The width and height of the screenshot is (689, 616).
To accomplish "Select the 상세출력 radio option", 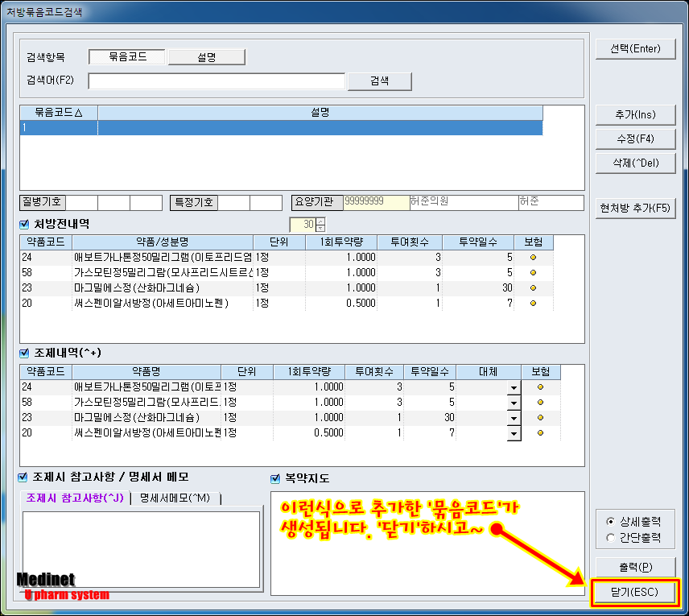I will [610, 521].
